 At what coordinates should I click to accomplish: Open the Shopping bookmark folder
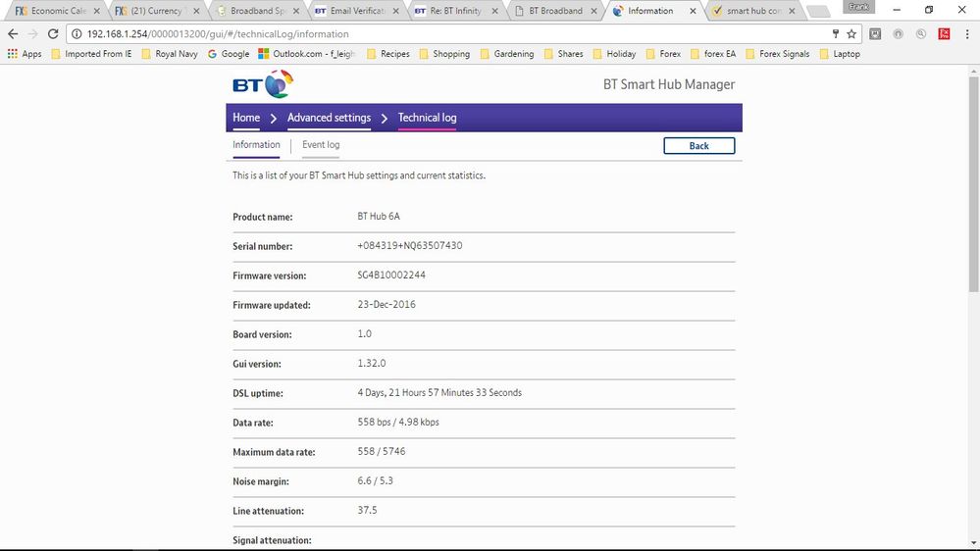coord(444,54)
